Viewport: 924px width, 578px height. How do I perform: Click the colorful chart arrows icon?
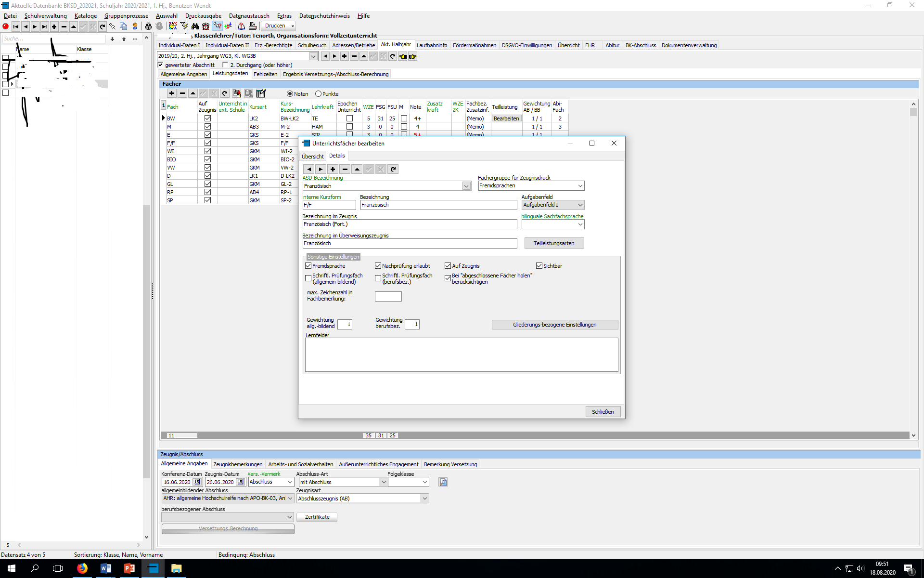tap(228, 26)
